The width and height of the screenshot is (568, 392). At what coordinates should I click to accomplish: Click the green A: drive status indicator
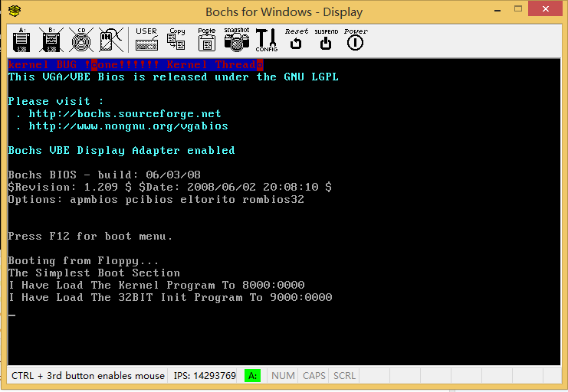coord(252,376)
